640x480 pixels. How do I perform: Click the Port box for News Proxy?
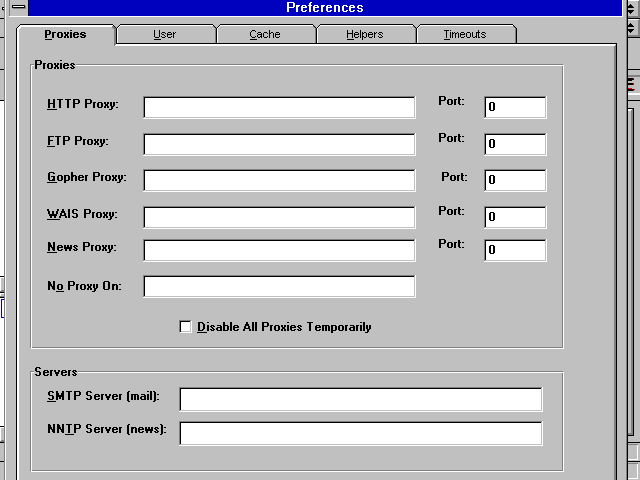point(515,250)
